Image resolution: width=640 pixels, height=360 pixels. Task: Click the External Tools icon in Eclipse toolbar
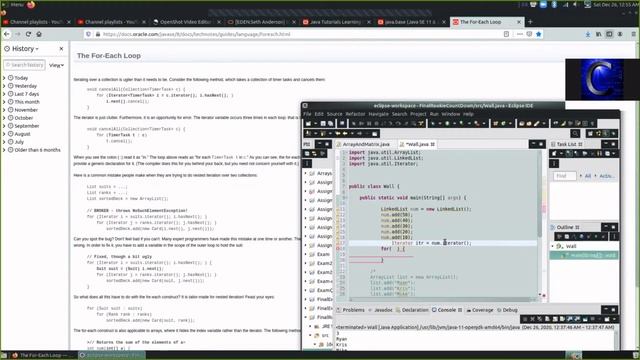pos(477,123)
